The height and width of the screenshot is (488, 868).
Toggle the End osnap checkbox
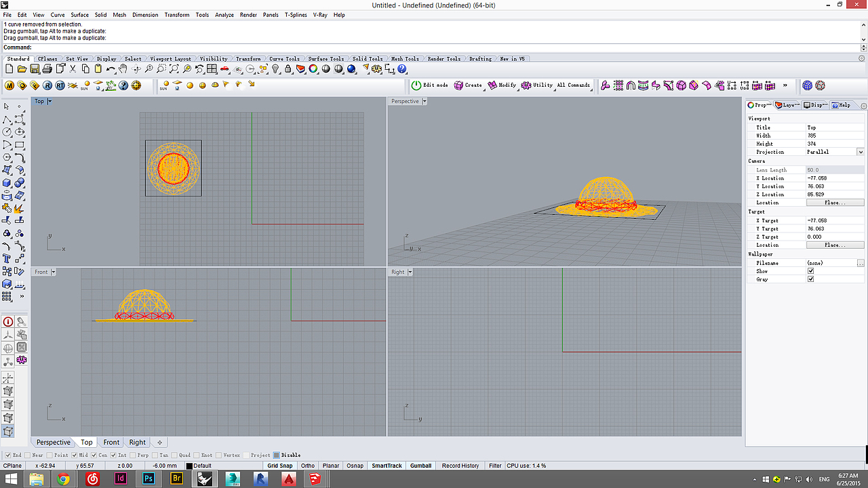[x=7, y=455]
